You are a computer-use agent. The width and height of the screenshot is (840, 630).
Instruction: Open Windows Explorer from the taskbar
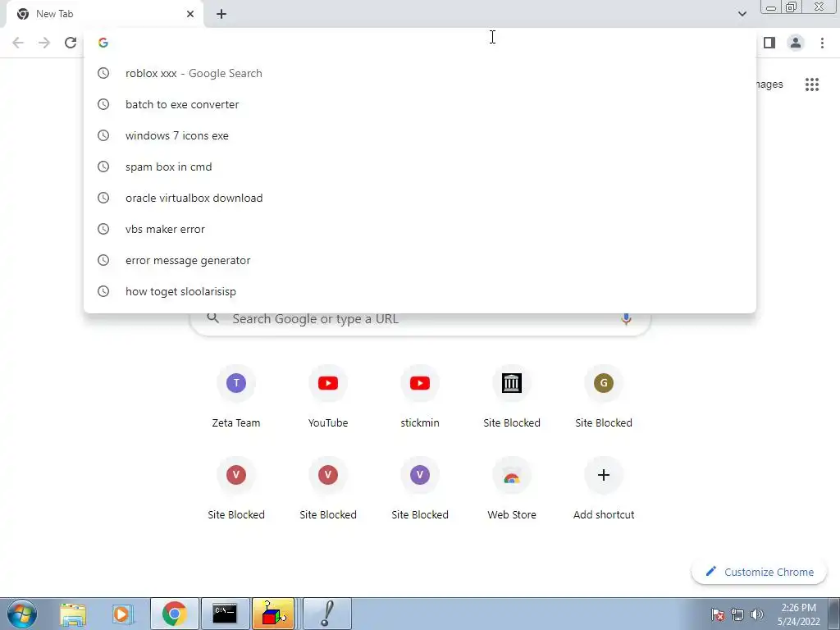click(73, 614)
